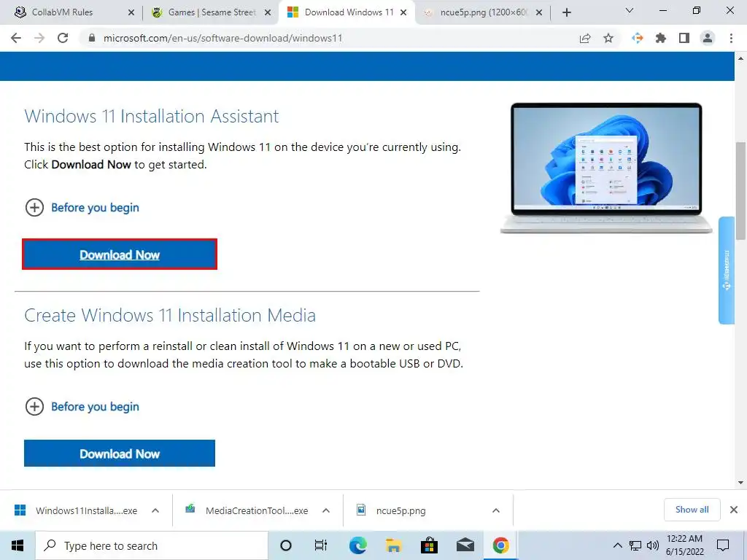
Task: Open downloaded Windows11Installa....exe file
Action: [x=76, y=510]
